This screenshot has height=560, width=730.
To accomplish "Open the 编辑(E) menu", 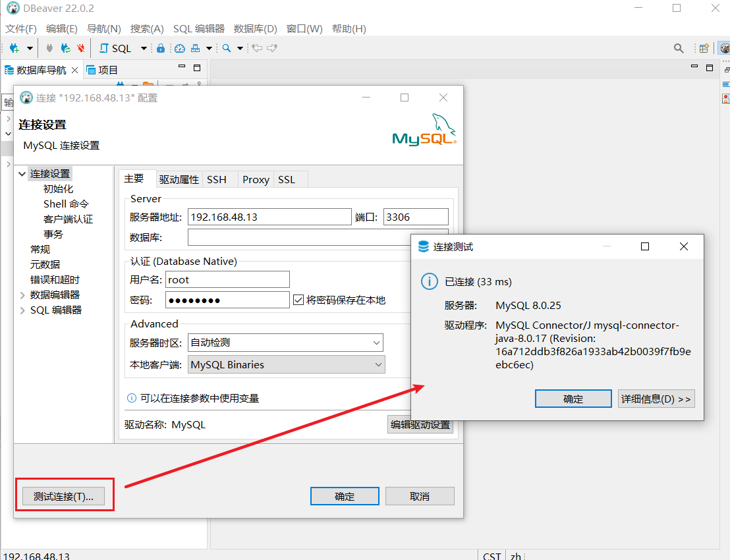I will coord(62,29).
